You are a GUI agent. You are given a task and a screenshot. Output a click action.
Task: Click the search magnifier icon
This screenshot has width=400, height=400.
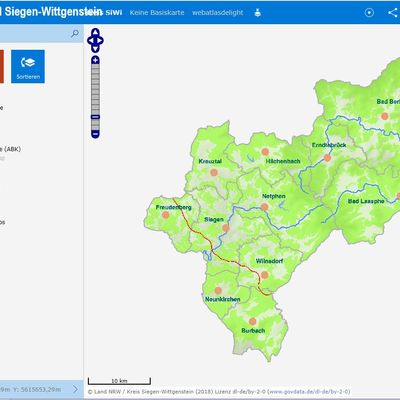point(75,33)
